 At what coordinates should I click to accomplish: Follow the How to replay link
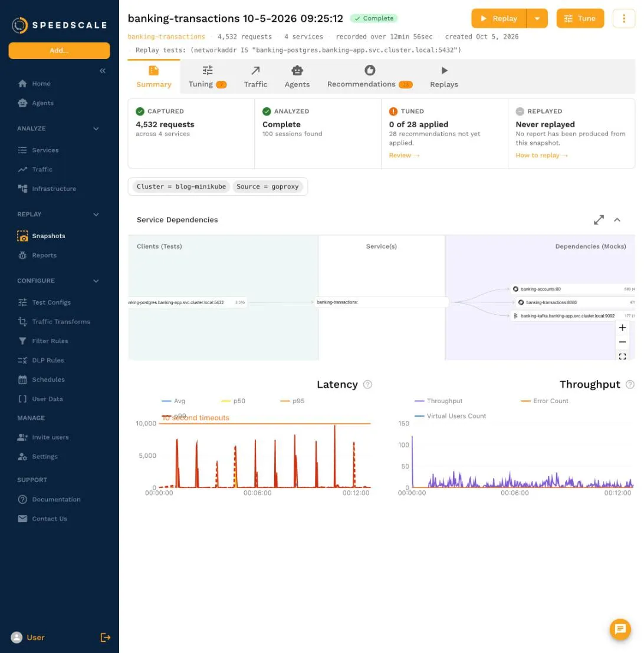point(541,156)
